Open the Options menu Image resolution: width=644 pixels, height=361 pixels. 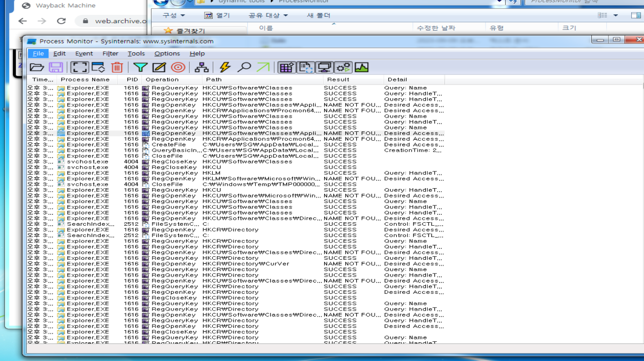click(167, 53)
